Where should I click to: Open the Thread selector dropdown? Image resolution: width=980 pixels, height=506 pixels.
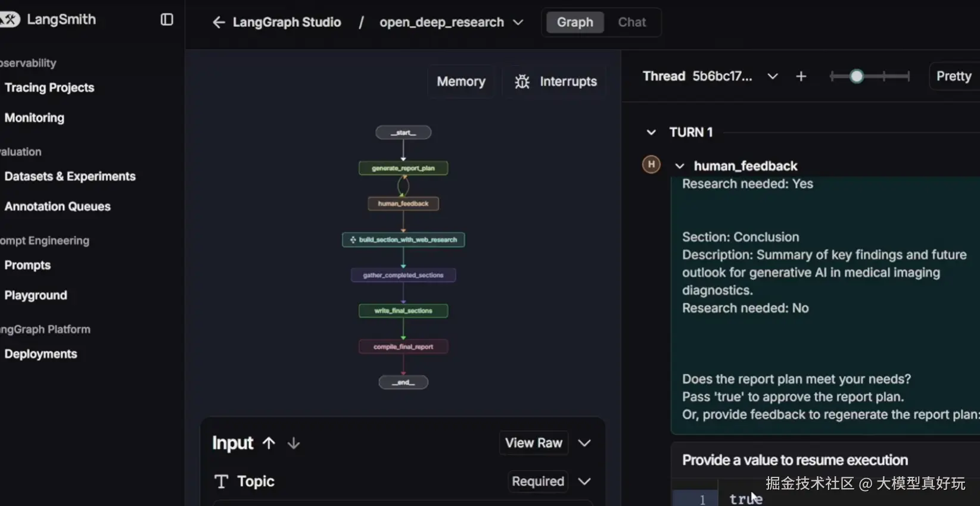click(773, 76)
